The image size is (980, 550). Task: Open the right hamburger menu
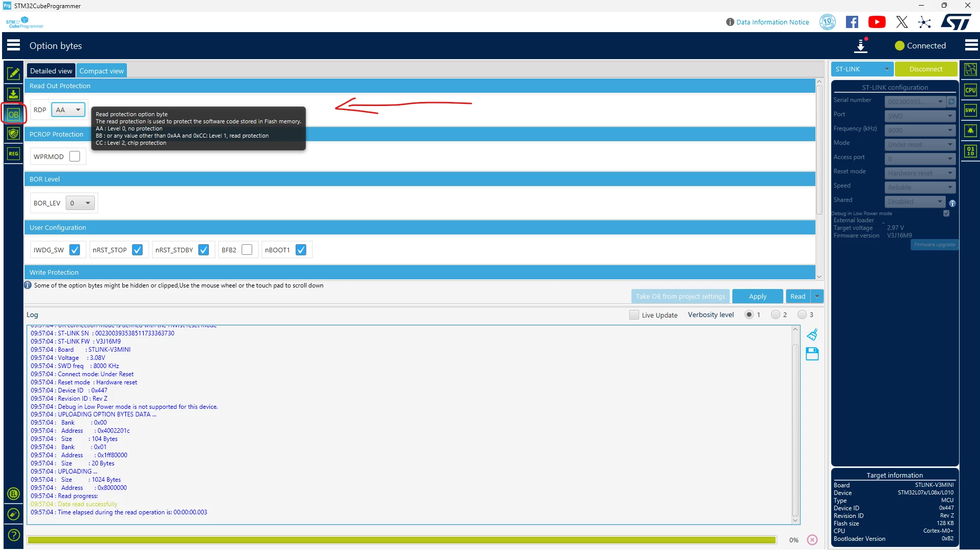971,45
